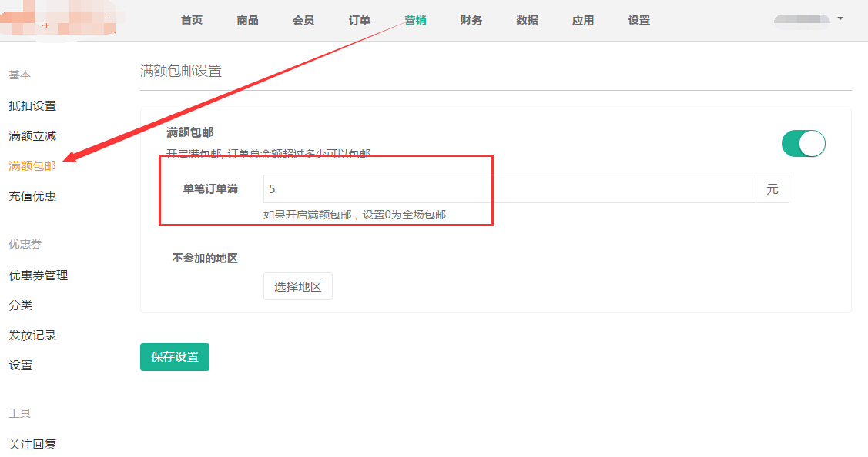Click 设置 in the top navigation
The height and width of the screenshot is (457, 868).
coord(639,21)
